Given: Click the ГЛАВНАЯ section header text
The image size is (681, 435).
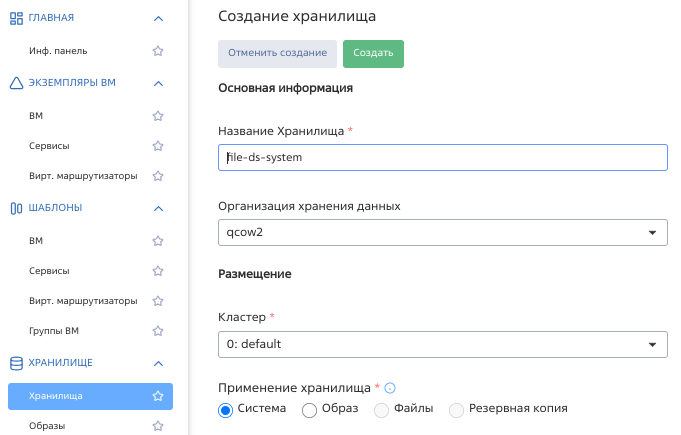Looking at the screenshot, I should pos(51,18).
